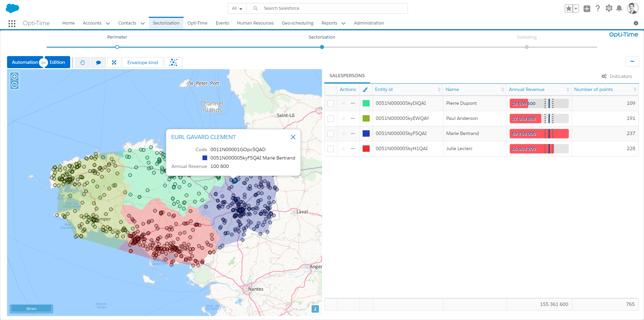Click Paul Anderson's olive color swatch
The height and width of the screenshot is (320, 644).
[x=366, y=119]
